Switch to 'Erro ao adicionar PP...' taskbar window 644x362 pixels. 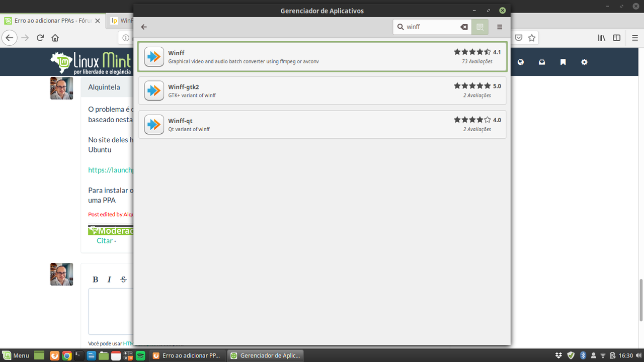point(188,355)
